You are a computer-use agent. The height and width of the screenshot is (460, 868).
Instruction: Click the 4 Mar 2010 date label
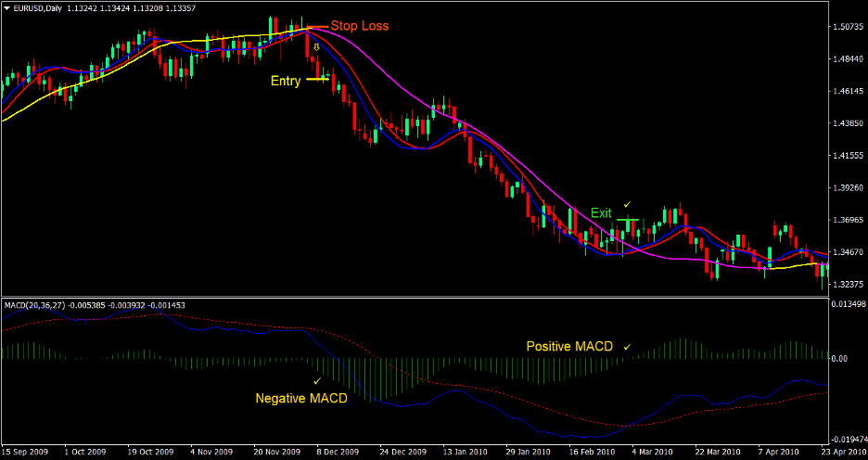653,452
